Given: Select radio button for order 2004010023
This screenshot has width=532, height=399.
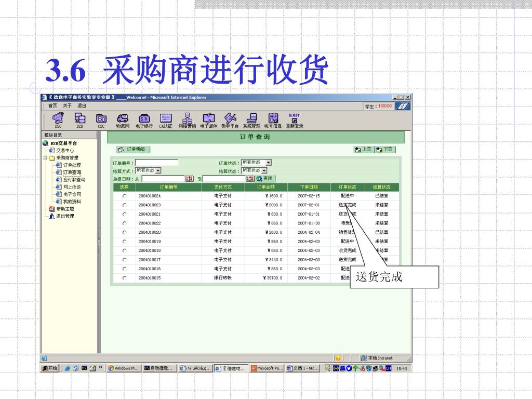Looking at the screenshot, I should pyautogui.click(x=125, y=205).
